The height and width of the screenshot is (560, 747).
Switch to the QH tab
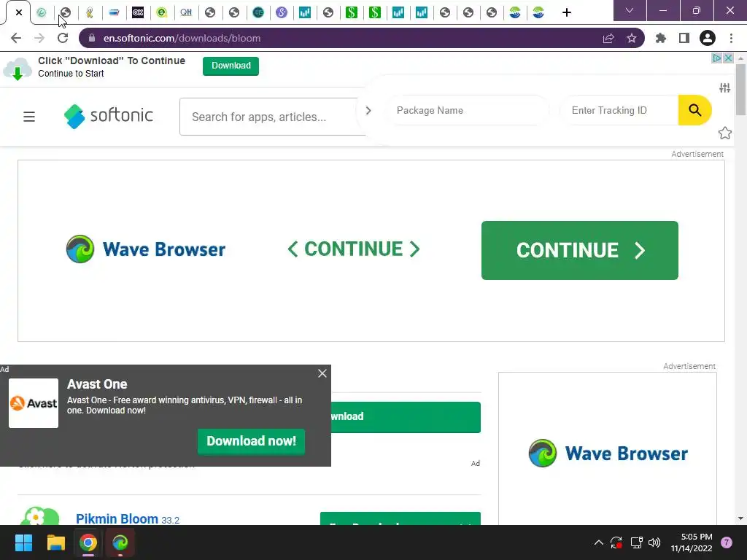pyautogui.click(x=186, y=12)
